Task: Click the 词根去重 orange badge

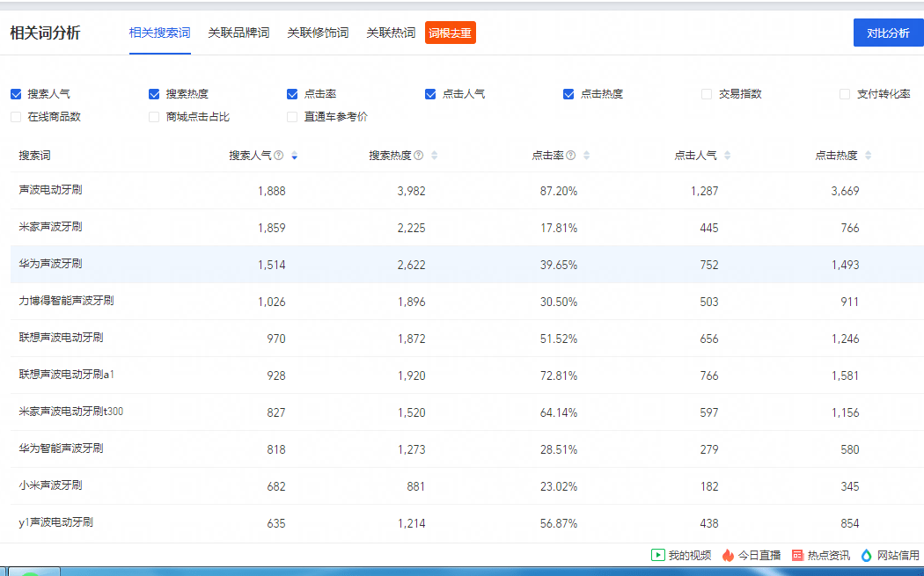Action: tap(451, 32)
